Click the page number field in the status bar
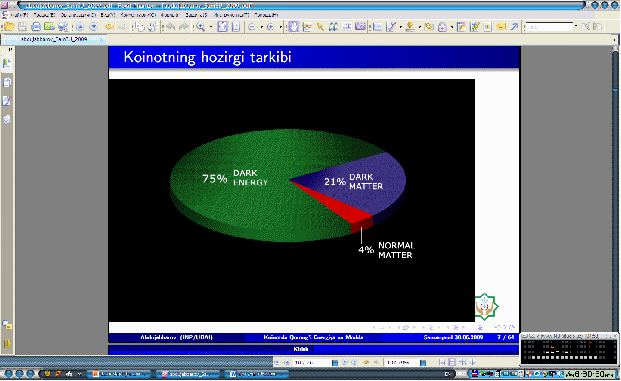This screenshot has height=381, width=621. coord(312,362)
